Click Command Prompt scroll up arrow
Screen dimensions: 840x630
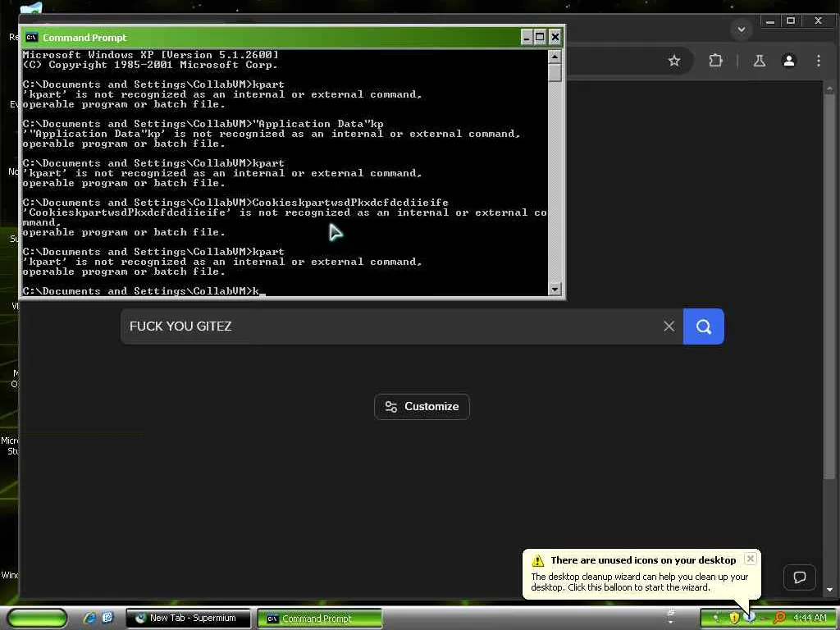point(555,57)
